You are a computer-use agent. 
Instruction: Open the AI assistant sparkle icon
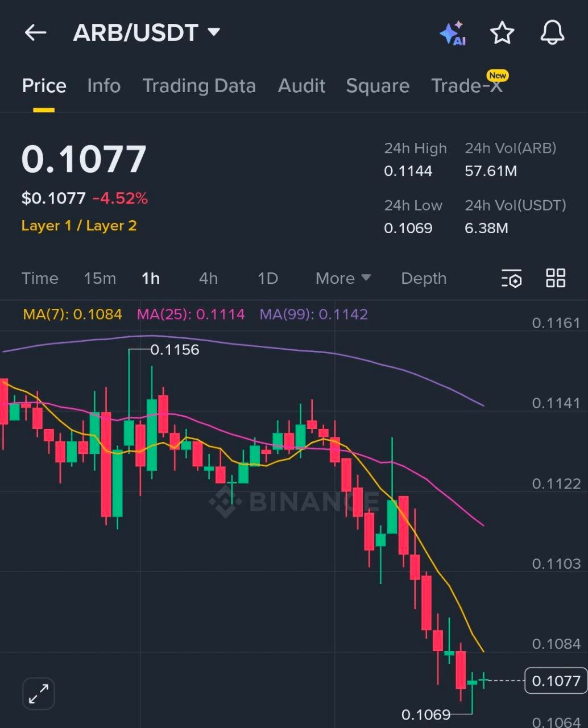453,33
